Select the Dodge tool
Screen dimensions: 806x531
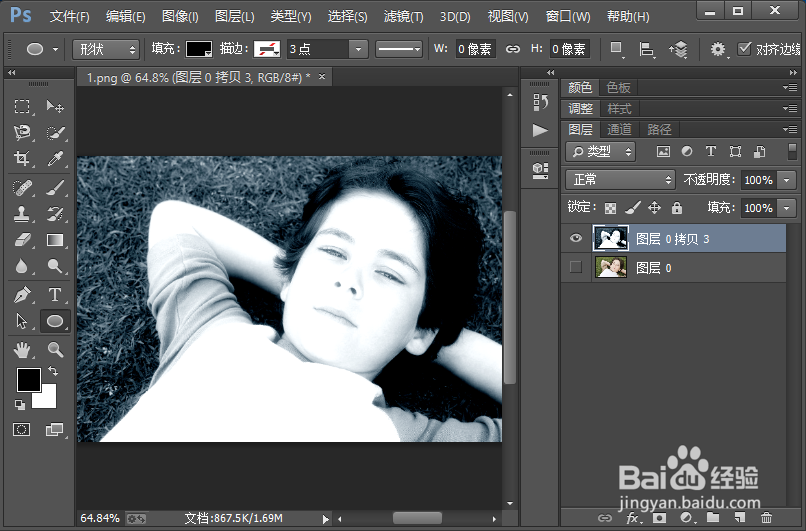click(x=55, y=266)
